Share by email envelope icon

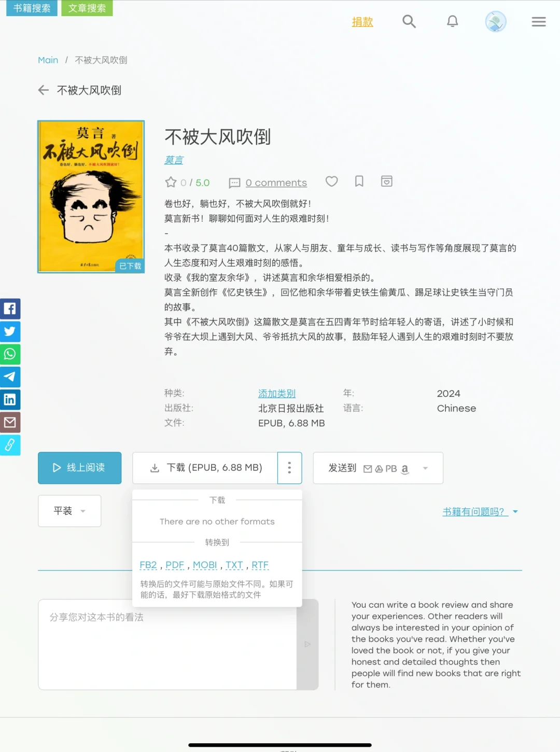(x=10, y=423)
